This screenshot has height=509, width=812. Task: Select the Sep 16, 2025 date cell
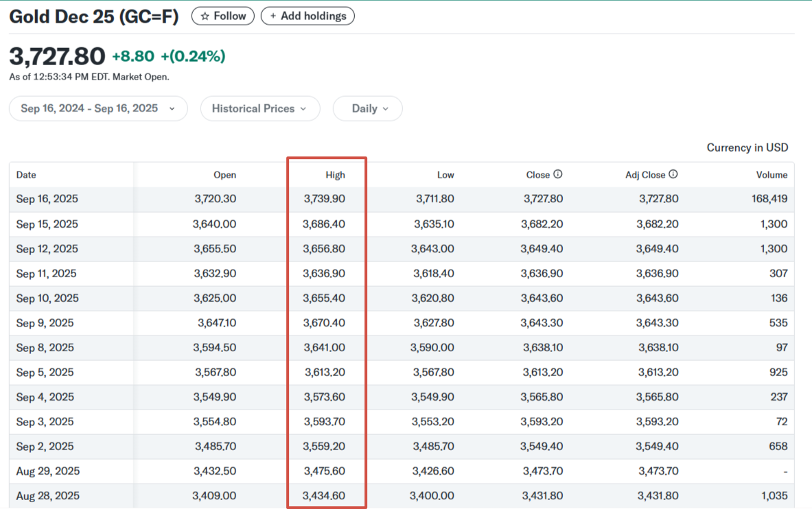47,199
